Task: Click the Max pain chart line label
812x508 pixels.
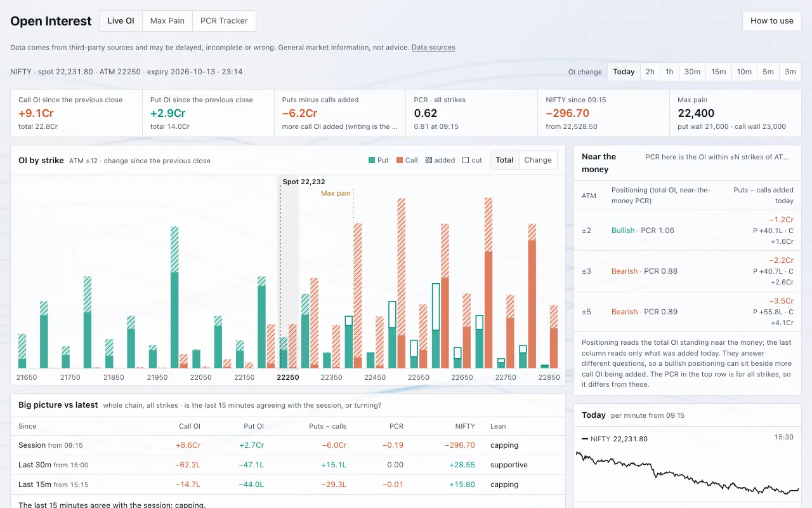Action: [336, 193]
